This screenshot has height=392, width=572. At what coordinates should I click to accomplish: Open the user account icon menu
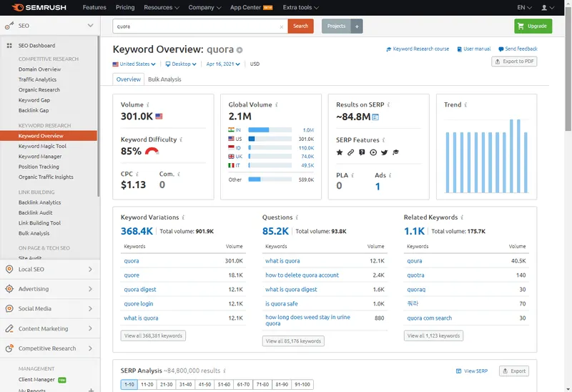(548, 7)
